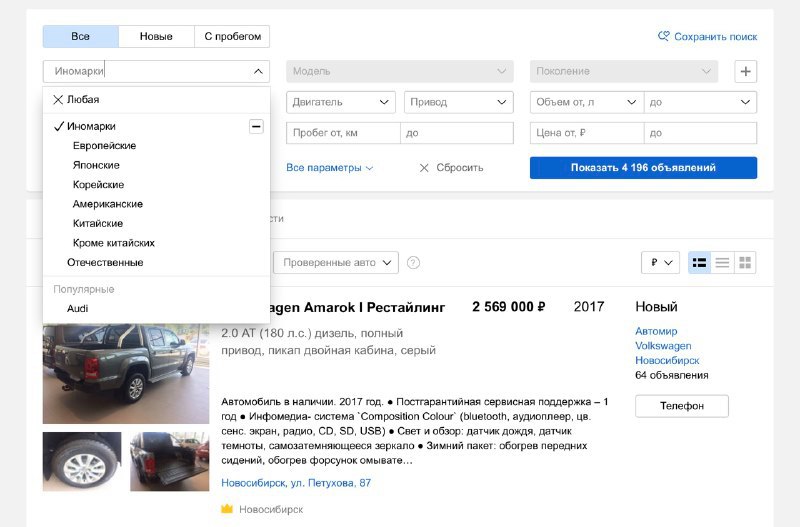The width and height of the screenshot is (800, 527).
Task: Expand Все параметры
Action: pos(330,167)
